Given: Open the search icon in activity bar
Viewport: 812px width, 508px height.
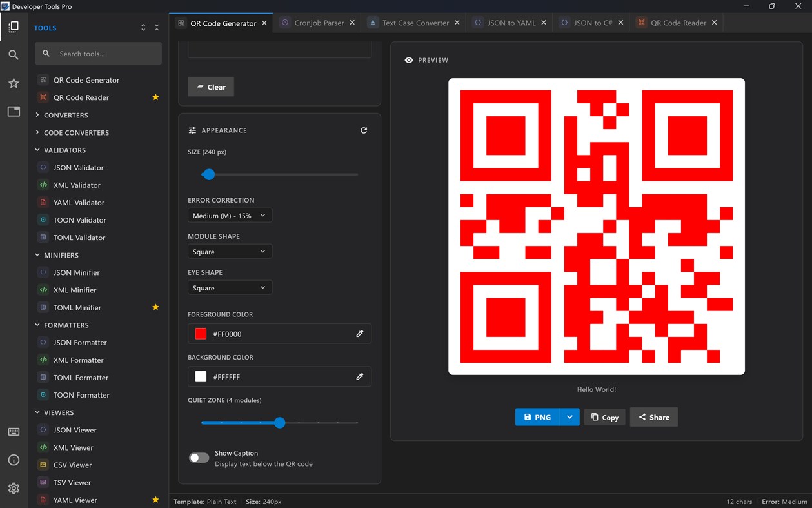Looking at the screenshot, I should 14,55.
